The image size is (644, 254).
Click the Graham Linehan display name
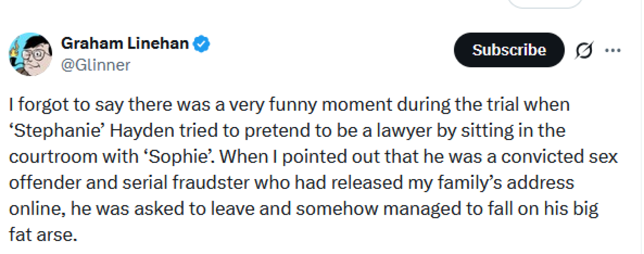point(125,43)
